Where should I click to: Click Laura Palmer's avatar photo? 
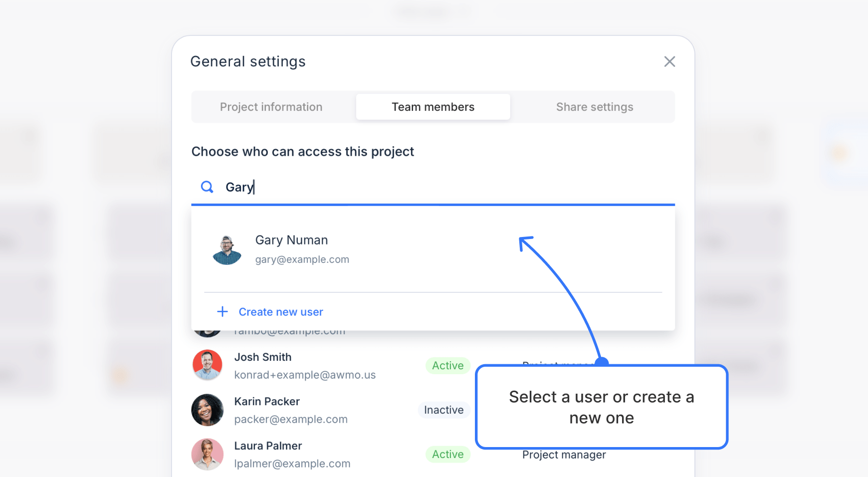click(207, 454)
